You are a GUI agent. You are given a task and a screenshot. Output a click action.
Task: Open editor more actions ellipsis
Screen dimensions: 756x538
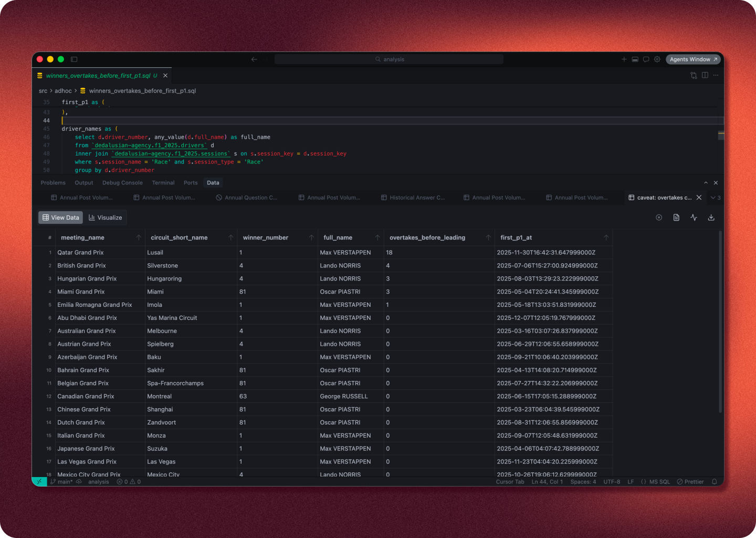point(716,75)
